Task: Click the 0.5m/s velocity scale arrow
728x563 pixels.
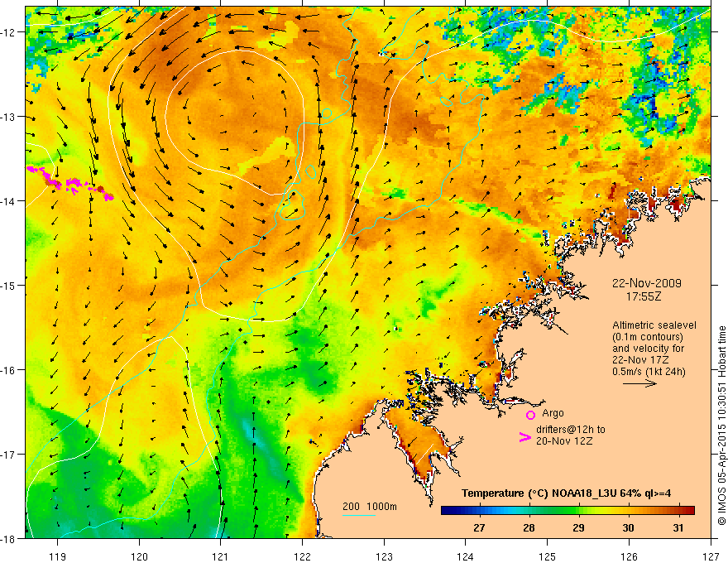Action: [639, 383]
